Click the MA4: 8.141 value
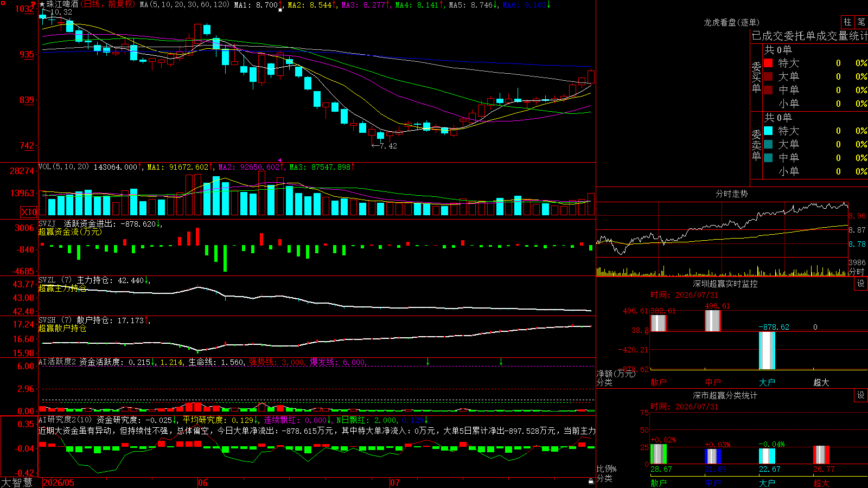 (417, 4)
